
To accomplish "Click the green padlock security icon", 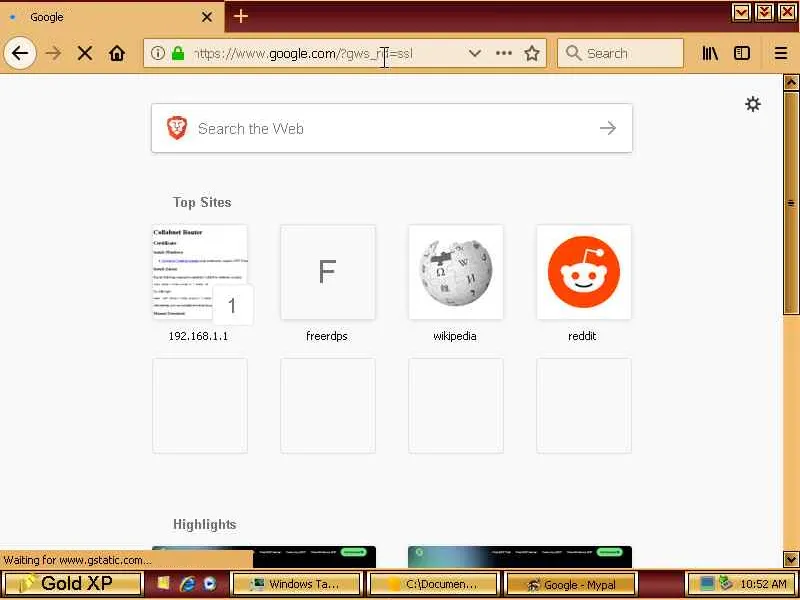I will coord(178,53).
